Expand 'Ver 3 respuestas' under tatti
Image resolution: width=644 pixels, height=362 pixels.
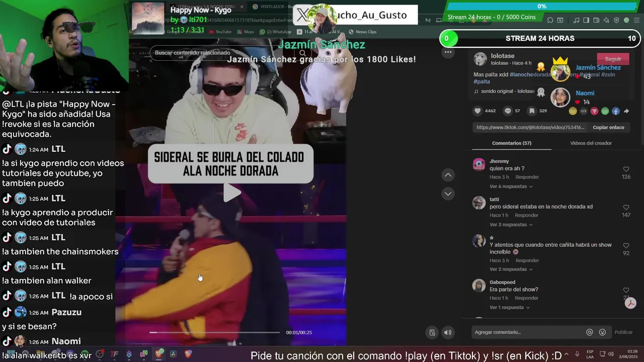tap(511, 225)
